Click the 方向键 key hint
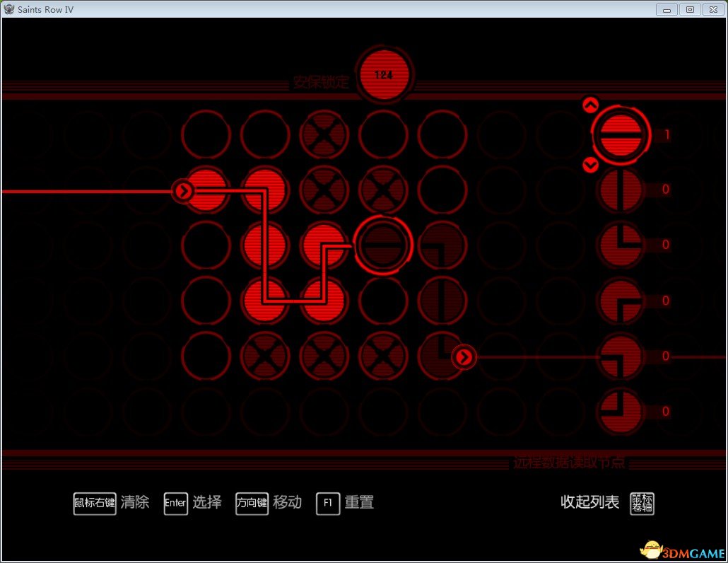The height and width of the screenshot is (563, 728). coord(252,504)
